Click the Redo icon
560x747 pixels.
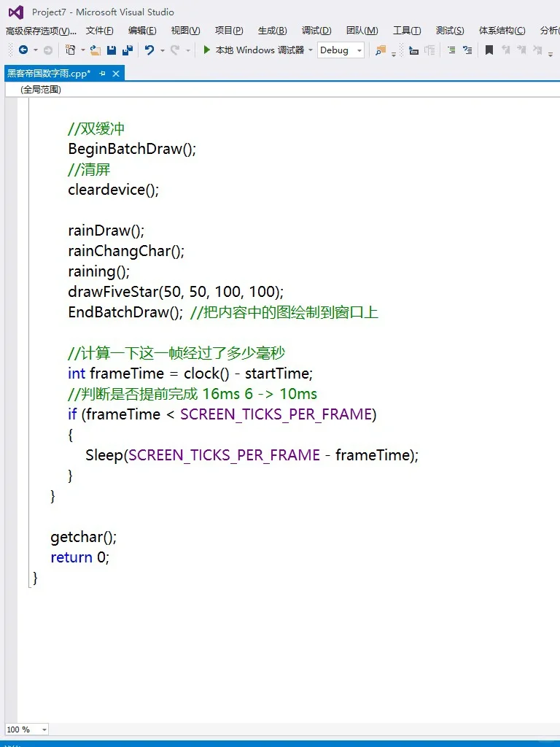tap(175, 50)
